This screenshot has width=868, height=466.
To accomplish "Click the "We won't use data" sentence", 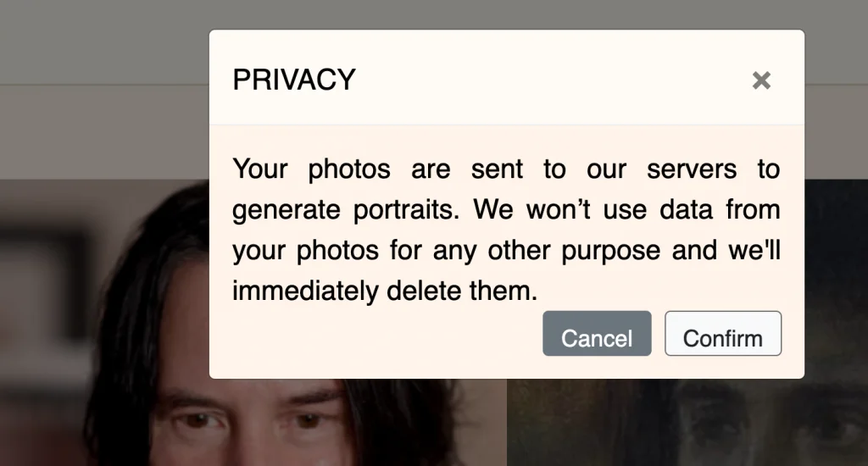I will 593,210.
